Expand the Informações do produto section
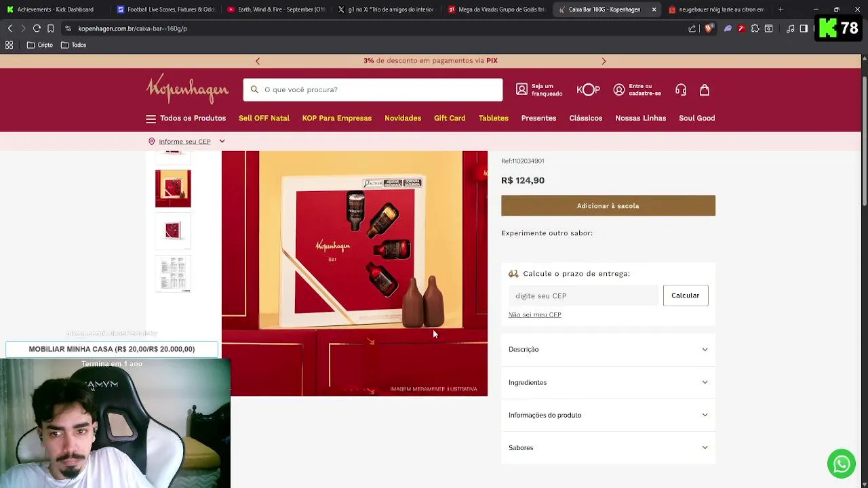 tap(608, 415)
